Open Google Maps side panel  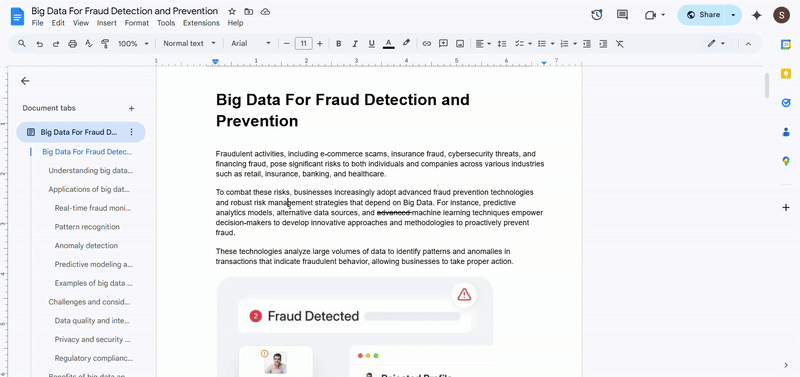pos(786,161)
